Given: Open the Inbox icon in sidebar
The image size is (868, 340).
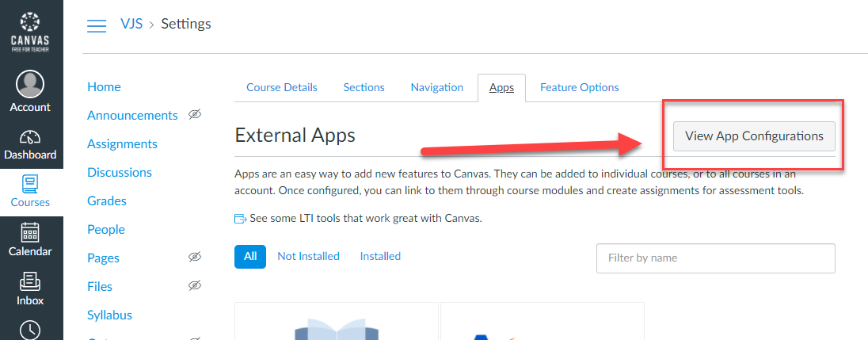Looking at the screenshot, I should [x=31, y=281].
